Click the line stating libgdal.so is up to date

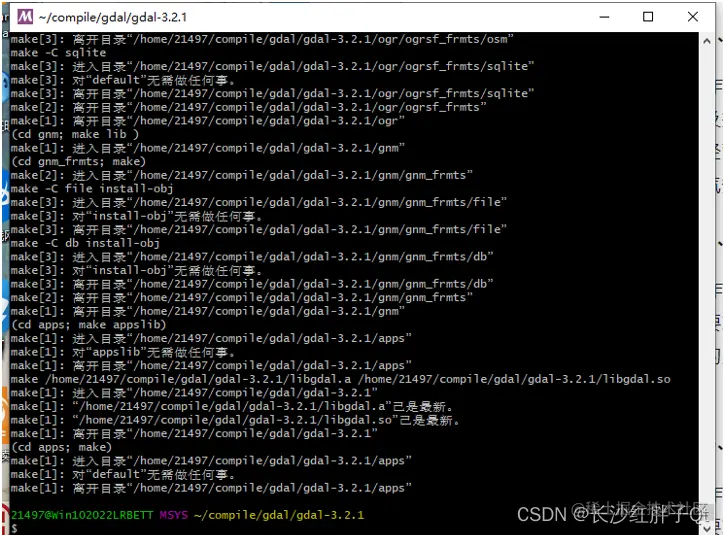[235, 420]
